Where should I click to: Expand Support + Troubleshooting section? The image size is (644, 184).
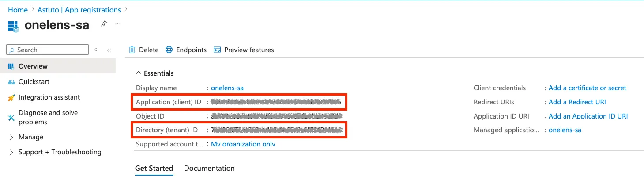pos(11,152)
